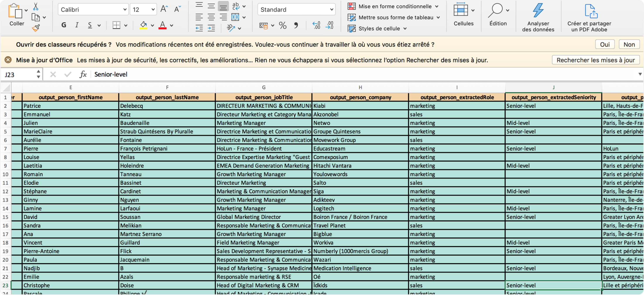Remove a decimal place icon
The height and width of the screenshot is (295, 644).
(x=329, y=25)
